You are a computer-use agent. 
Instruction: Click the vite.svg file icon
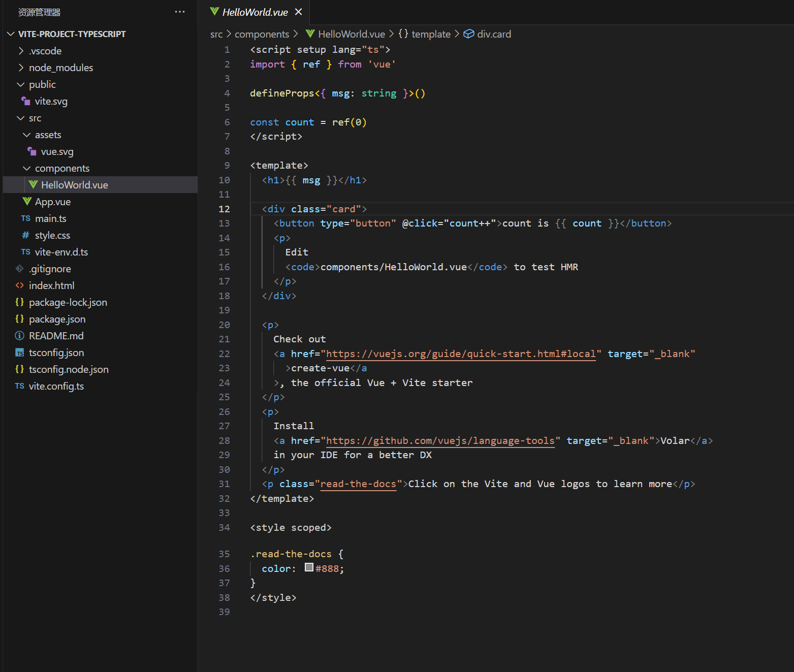click(x=26, y=101)
